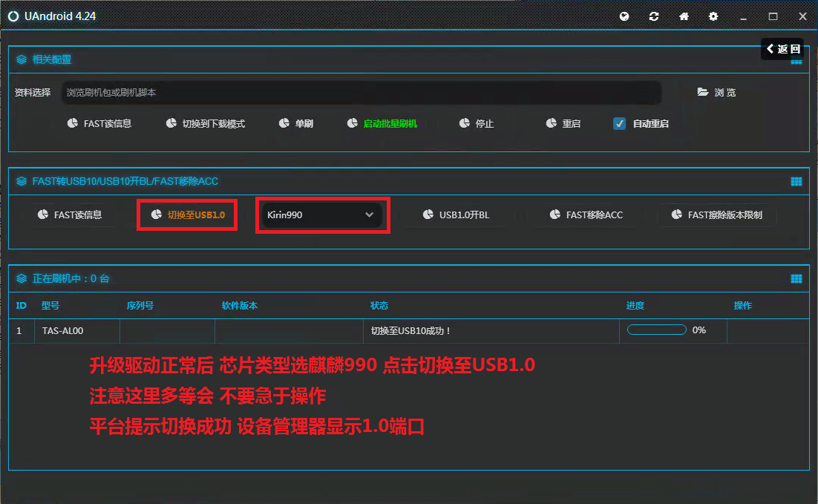818x504 pixels.
Task: Click the 型号 column header
Action: pos(50,306)
